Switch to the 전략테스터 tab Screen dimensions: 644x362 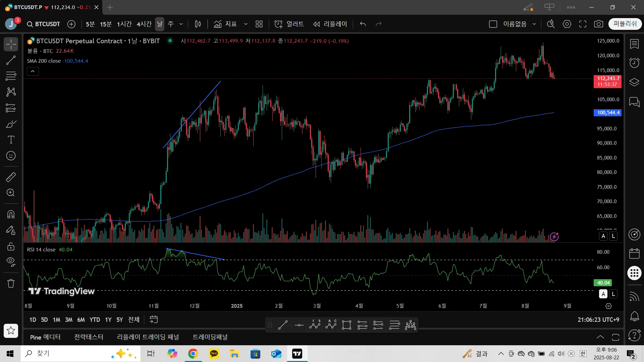[x=89, y=337]
